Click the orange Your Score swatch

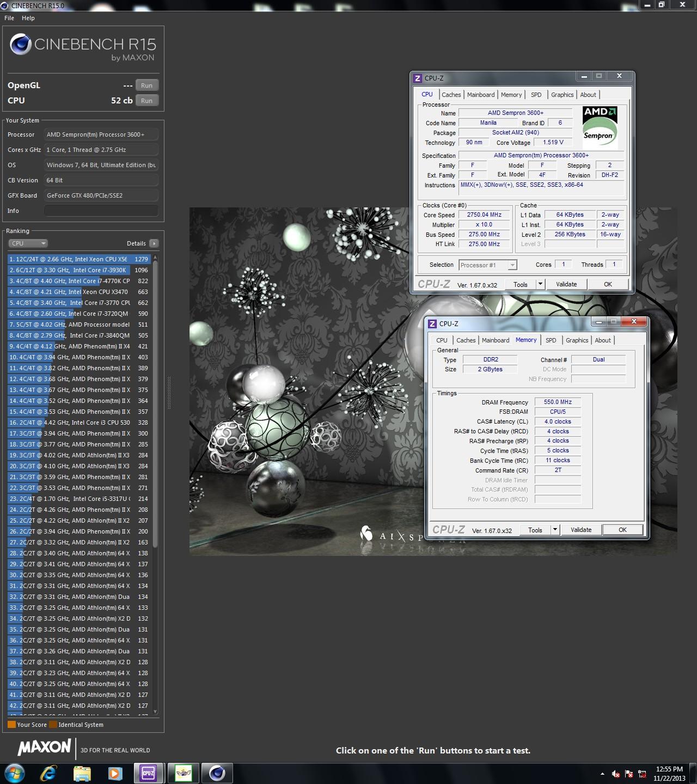pyautogui.click(x=11, y=725)
